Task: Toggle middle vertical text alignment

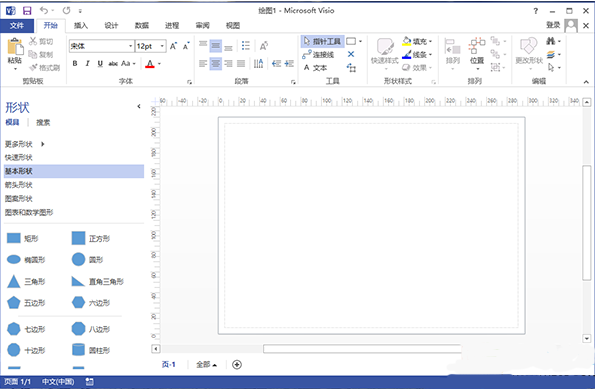Action: tap(216, 46)
